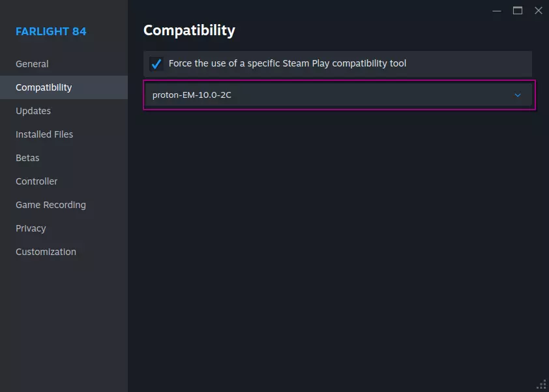Switch to the Betas section
The height and width of the screenshot is (392, 549).
tap(27, 158)
